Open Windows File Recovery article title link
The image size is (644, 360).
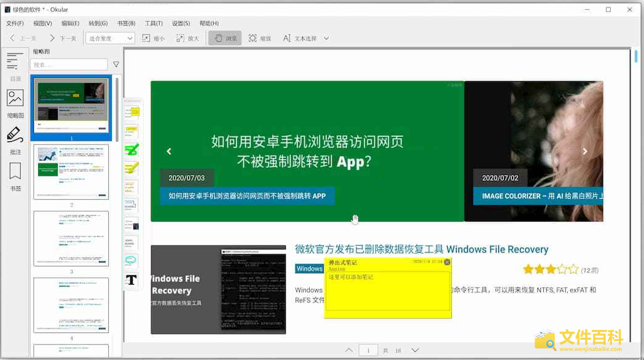[422, 249]
